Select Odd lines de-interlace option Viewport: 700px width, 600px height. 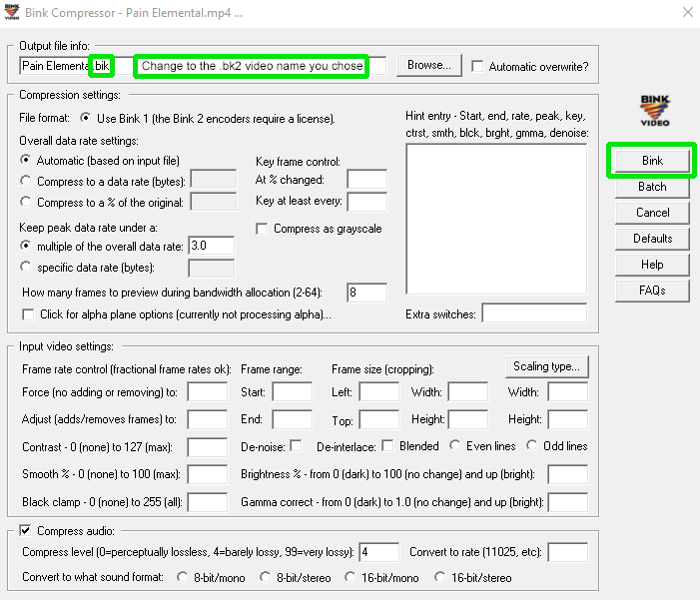click(x=531, y=445)
